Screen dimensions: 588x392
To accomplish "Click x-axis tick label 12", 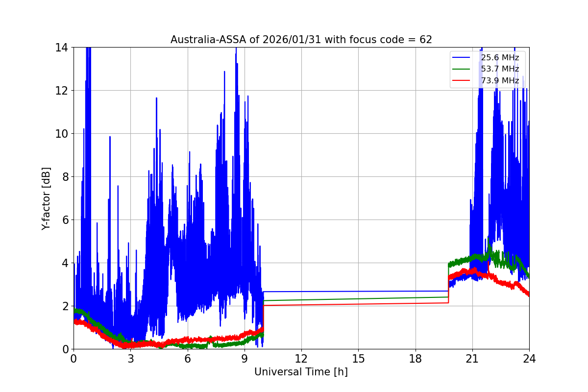I will [301, 359].
